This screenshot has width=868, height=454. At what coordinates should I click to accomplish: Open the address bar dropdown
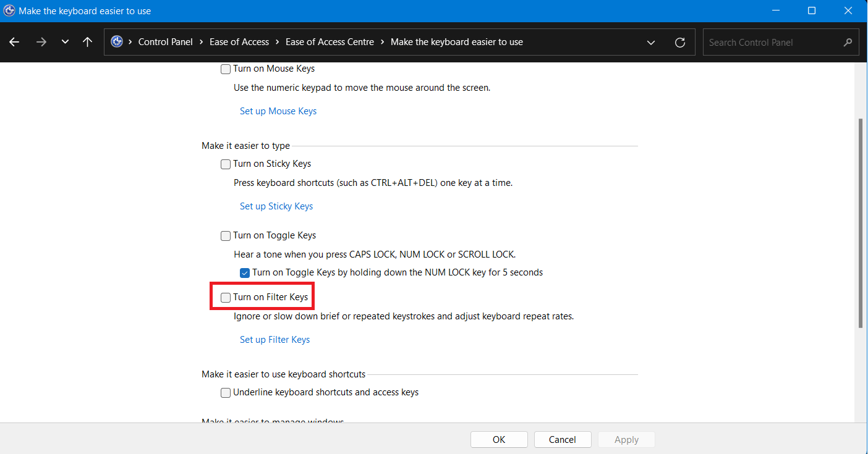click(x=650, y=42)
